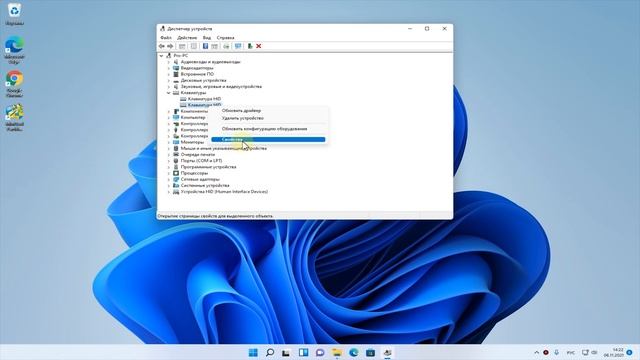
Task: Click the microphone icon in system tray
Action: 556,352
